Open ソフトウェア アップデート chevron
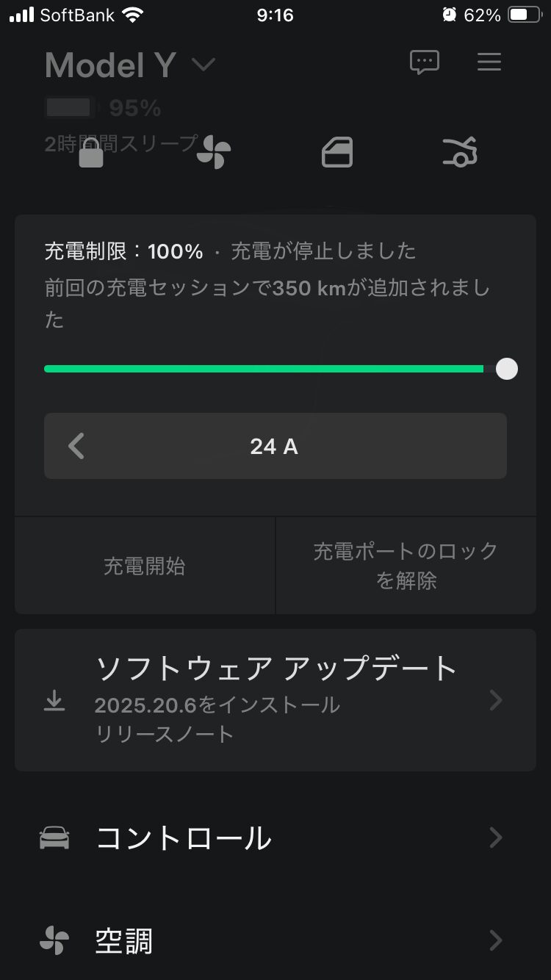The height and width of the screenshot is (980, 551). coord(496,701)
